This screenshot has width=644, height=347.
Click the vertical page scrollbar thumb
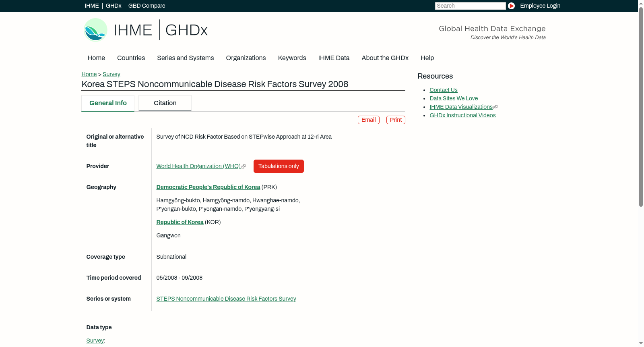pos(641,106)
